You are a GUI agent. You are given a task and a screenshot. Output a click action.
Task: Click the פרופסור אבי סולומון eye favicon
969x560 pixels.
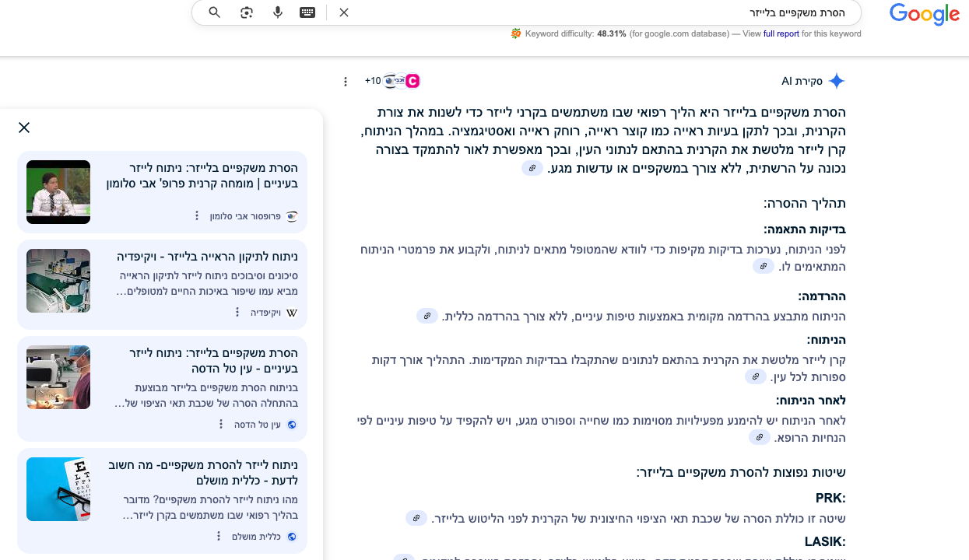point(292,216)
